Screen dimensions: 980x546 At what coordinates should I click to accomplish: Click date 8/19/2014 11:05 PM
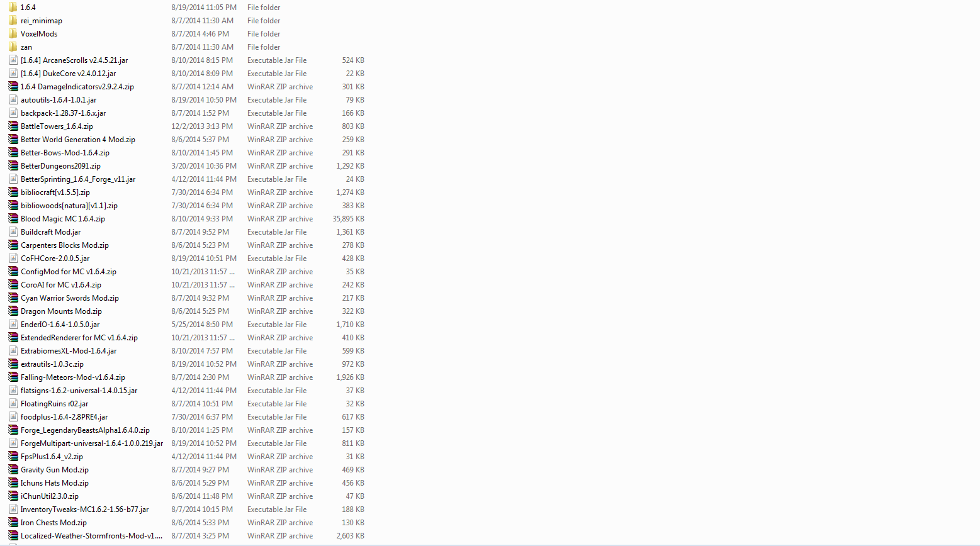pos(204,8)
